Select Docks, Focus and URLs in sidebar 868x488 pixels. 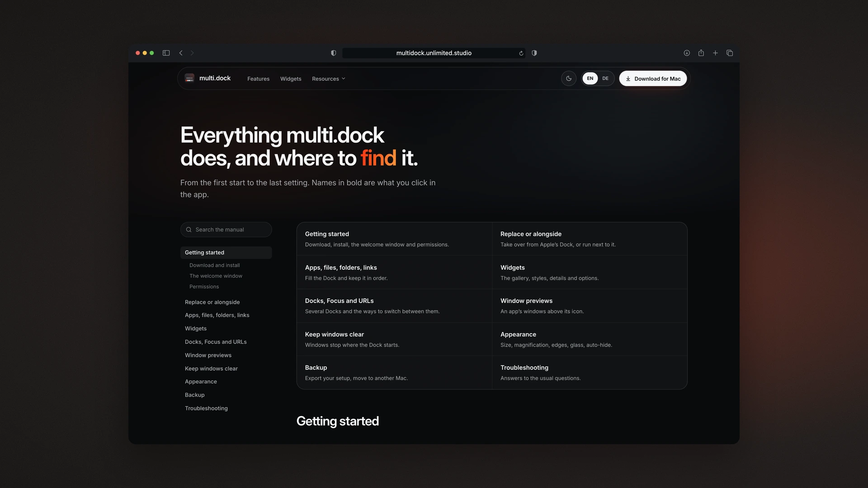point(216,342)
